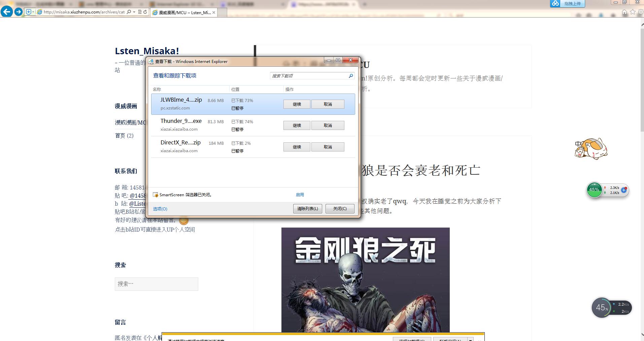Open add-on options dropdown arrow in notification bar
The width and height of the screenshot is (644, 341).
[471, 339]
